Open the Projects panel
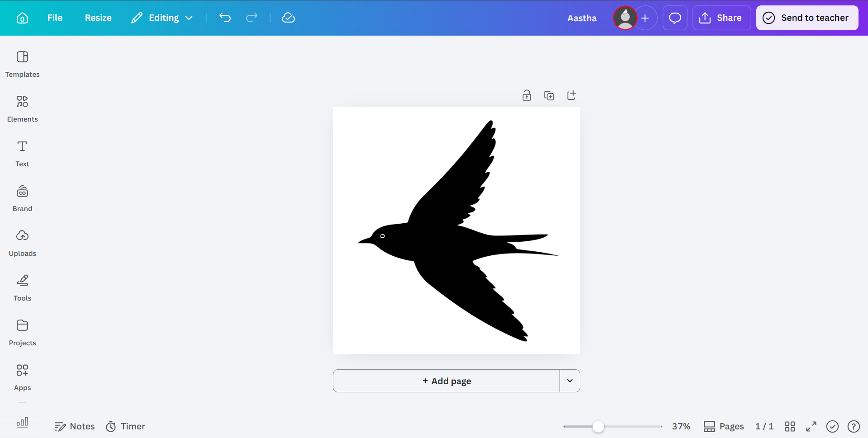 click(22, 333)
